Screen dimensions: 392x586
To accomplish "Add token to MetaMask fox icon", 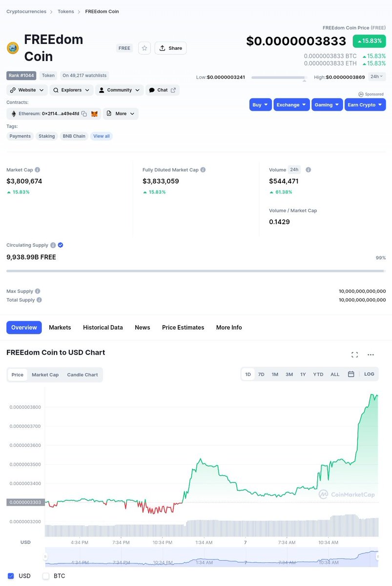I will point(95,114).
